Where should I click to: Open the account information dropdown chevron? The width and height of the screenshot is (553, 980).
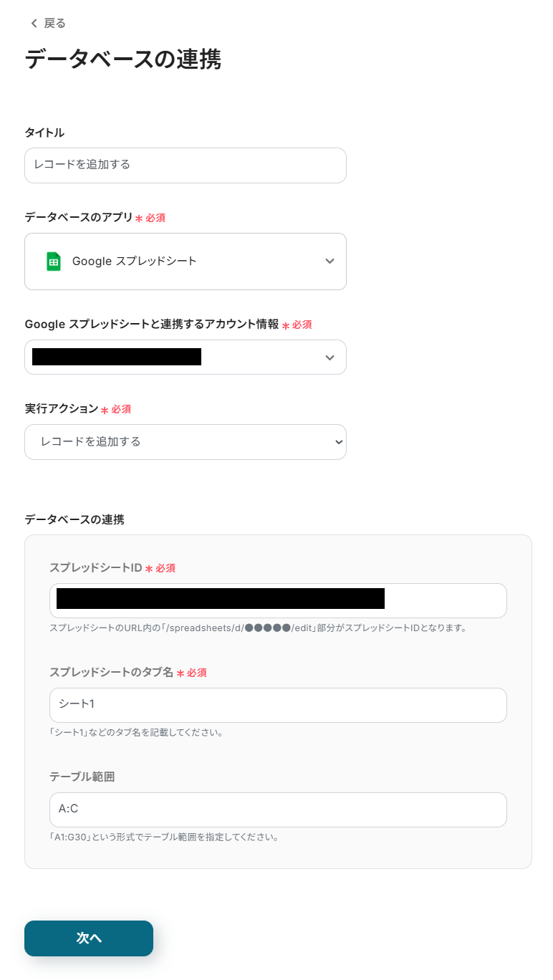click(x=330, y=357)
